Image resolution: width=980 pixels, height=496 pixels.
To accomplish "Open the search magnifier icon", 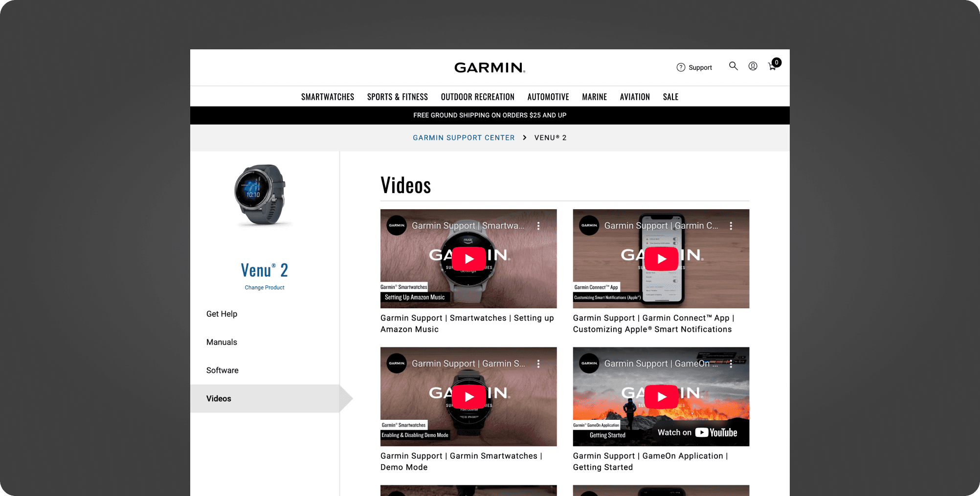I will point(733,65).
